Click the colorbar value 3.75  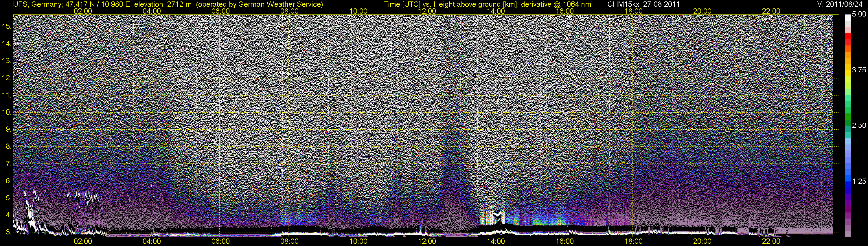[859, 70]
